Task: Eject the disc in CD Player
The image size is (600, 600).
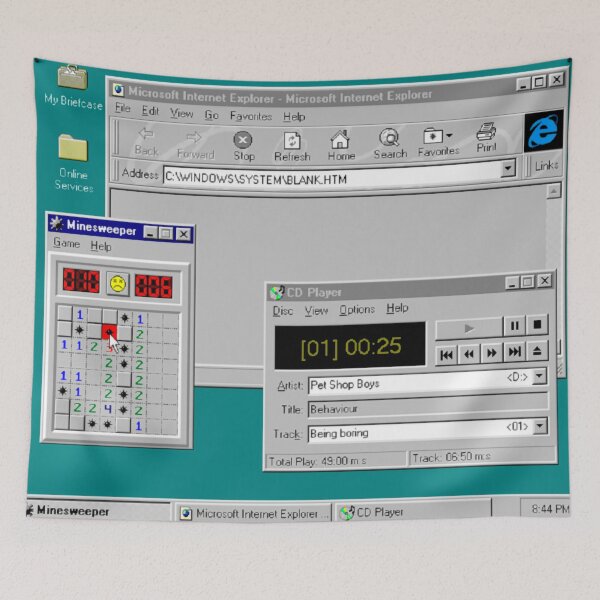Action: 537,351
